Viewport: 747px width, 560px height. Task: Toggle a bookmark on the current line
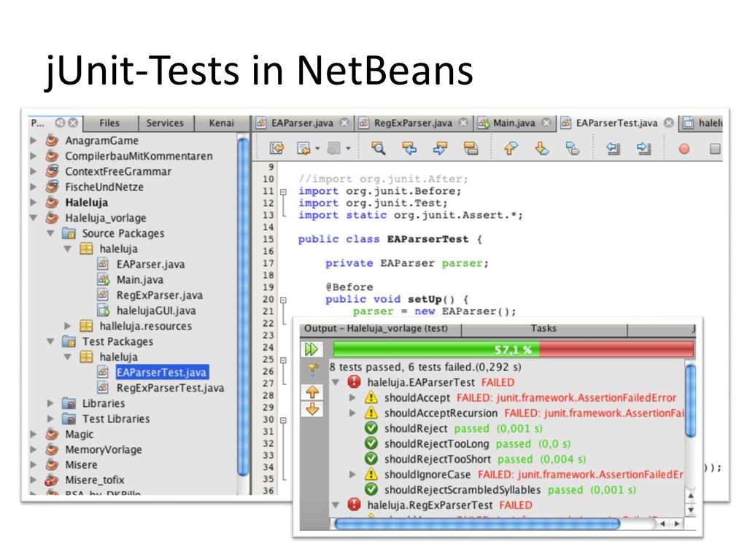point(572,148)
